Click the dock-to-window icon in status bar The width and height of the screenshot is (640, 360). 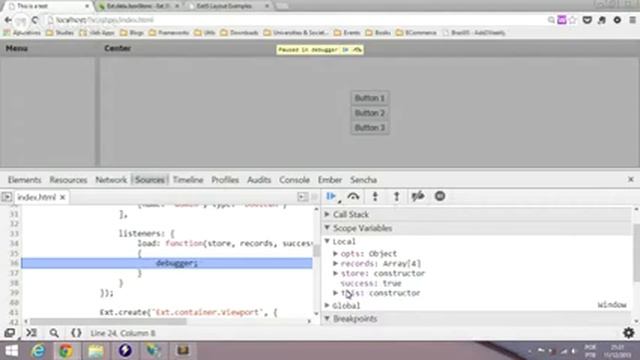[x=9, y=333]
